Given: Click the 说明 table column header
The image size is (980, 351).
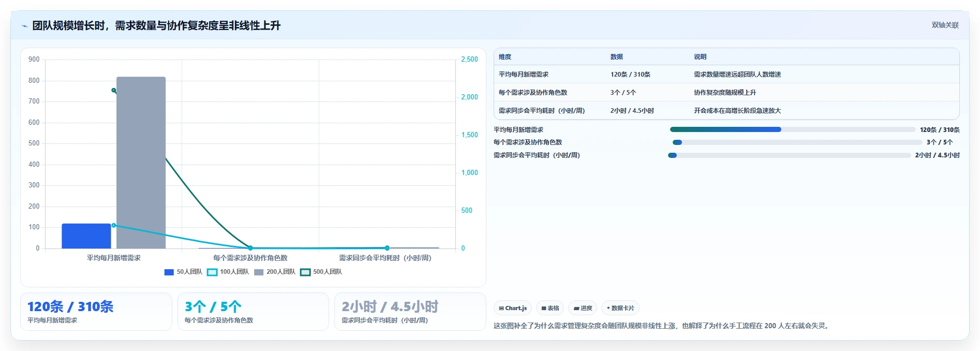Looking at the screenshot, I should click(700, 57).
